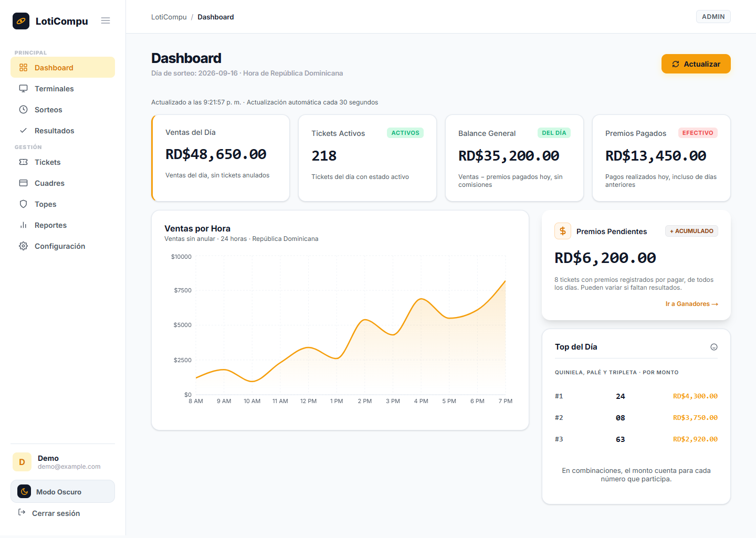Screen dimensions: 756x538
Task: Click the Demo user avatar D
Action: point(22,462)
